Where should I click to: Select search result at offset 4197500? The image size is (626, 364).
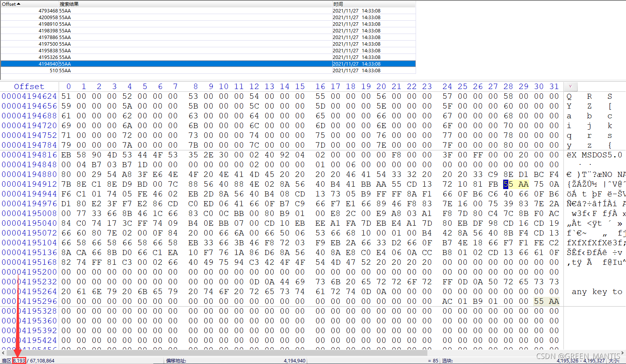pos(208,44)
